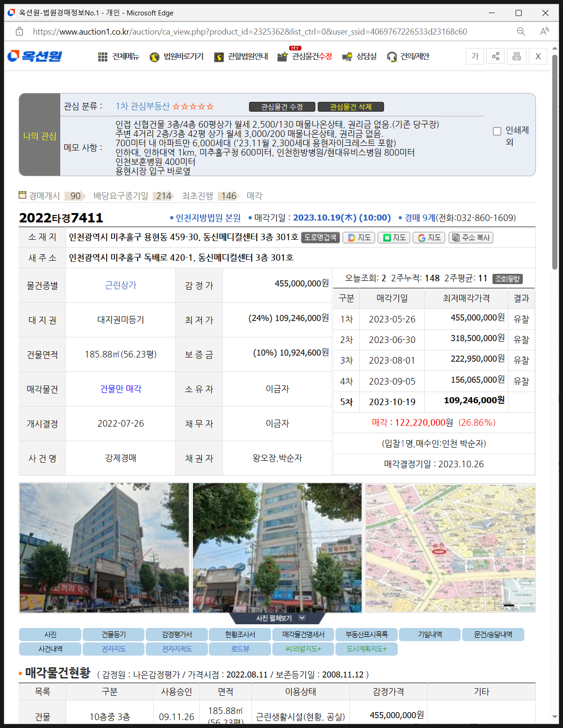
Task: Open the print icon in the header
Action: point(516,56)
